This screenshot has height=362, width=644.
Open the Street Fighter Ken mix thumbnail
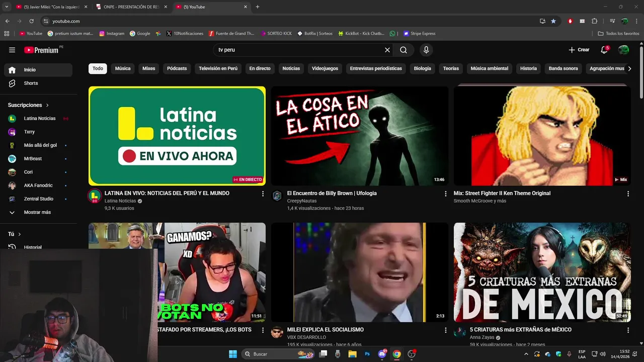click(542, 136)
